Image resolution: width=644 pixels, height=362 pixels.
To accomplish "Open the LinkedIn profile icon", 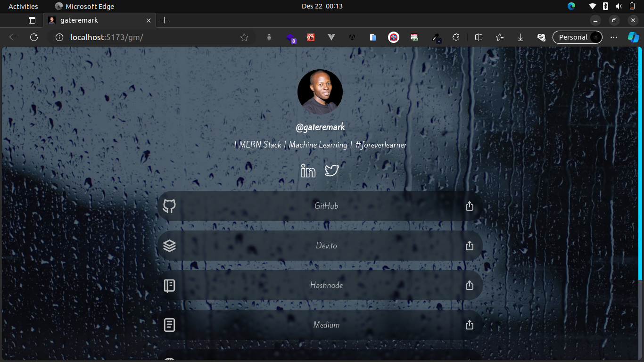I will [308, 171].
